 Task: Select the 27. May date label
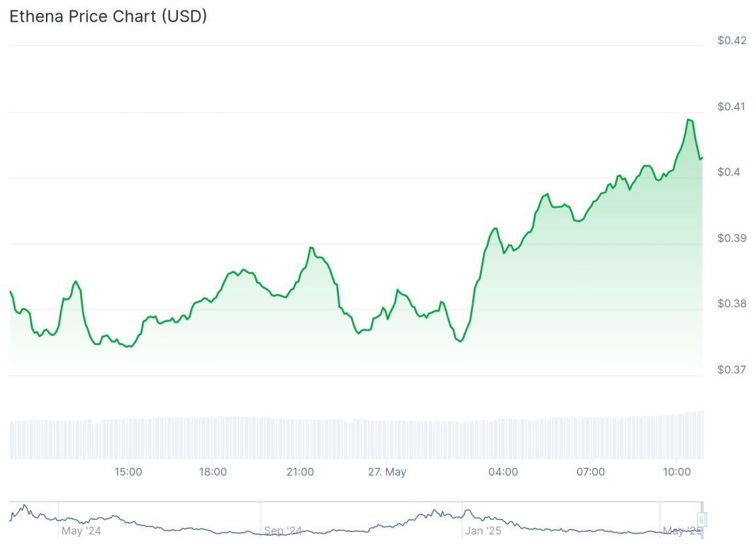click(387, 472)
